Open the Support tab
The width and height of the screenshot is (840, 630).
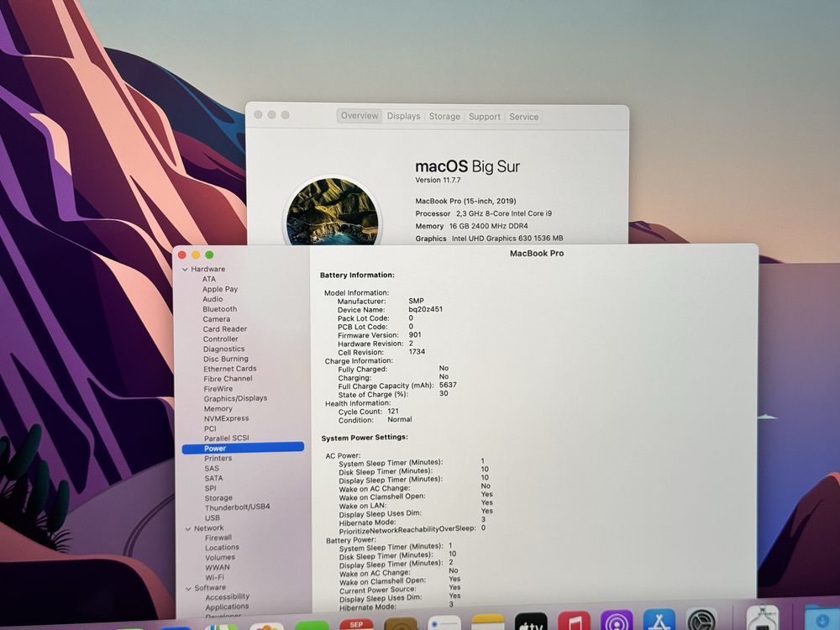coord(485,117)
